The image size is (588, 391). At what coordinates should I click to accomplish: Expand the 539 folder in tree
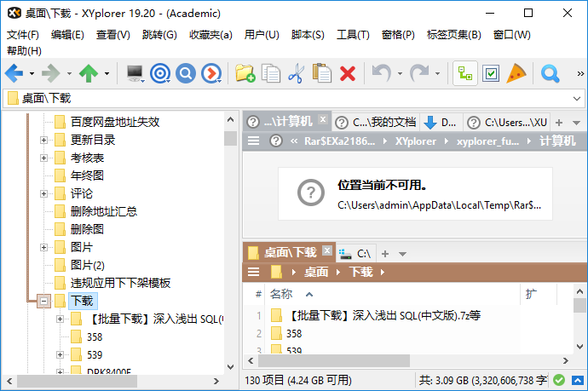(x=60, y=354)
